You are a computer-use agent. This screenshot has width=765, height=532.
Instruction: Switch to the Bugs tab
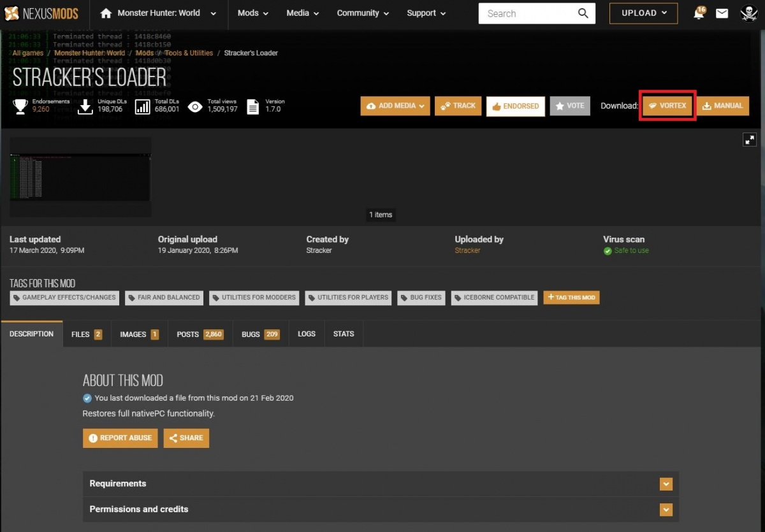(261, 334)
